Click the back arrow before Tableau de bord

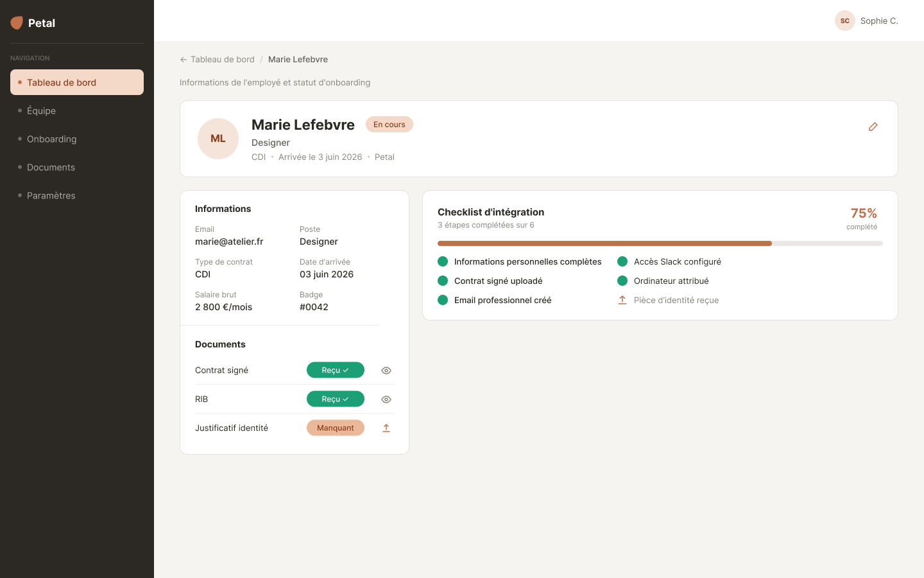pos(184,60)
